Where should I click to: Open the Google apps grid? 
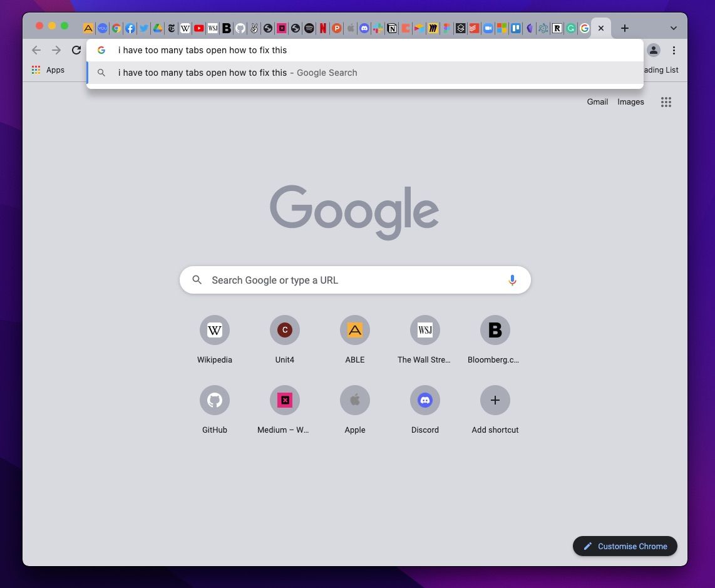pos(666,101)
